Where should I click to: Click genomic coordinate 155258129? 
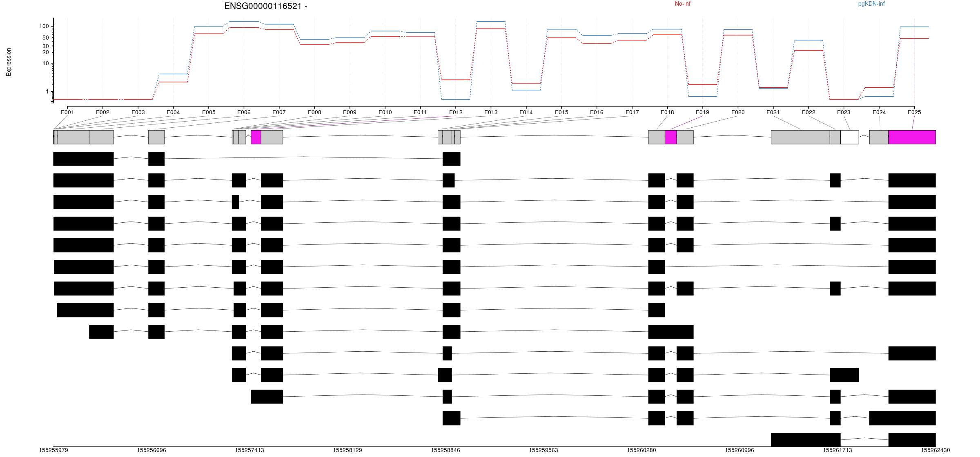click(347, 450)
